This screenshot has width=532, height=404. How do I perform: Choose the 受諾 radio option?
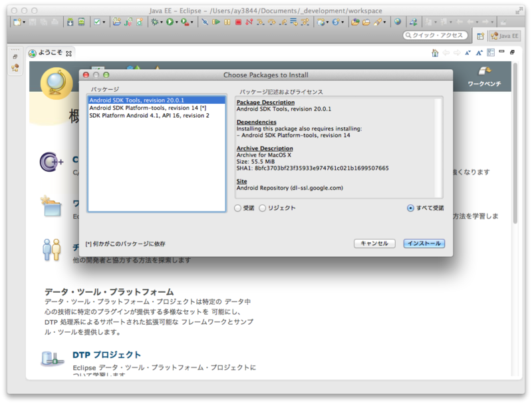pos(237,208)
